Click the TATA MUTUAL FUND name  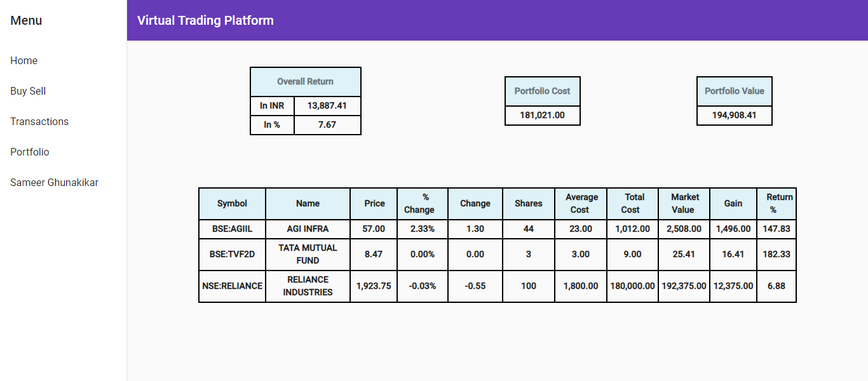(307, 254)
